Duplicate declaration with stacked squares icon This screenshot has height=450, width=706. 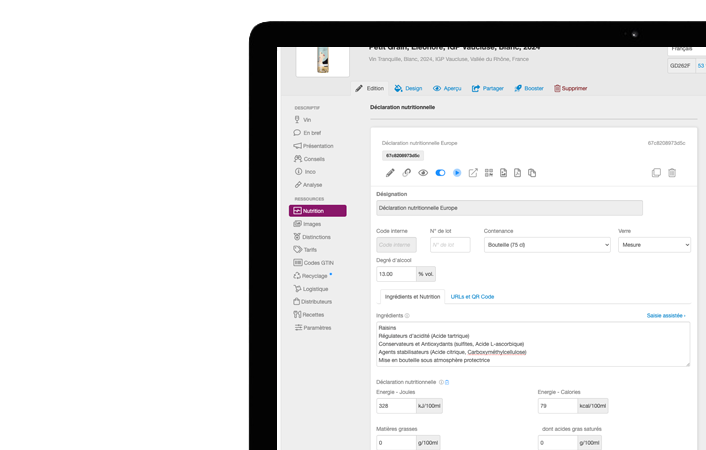[656, 173]
